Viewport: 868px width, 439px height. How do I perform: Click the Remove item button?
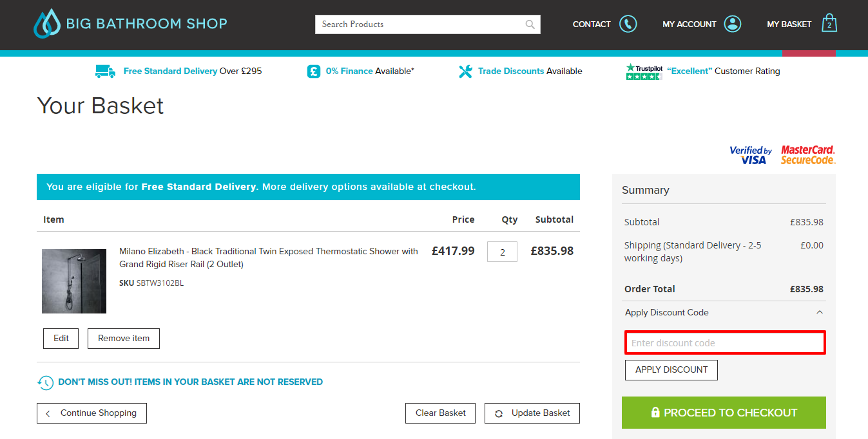[123, 338]
